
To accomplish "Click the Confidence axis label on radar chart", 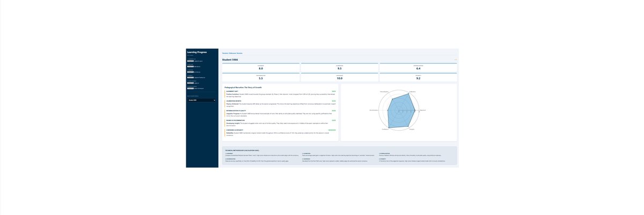I will [385, 130].
